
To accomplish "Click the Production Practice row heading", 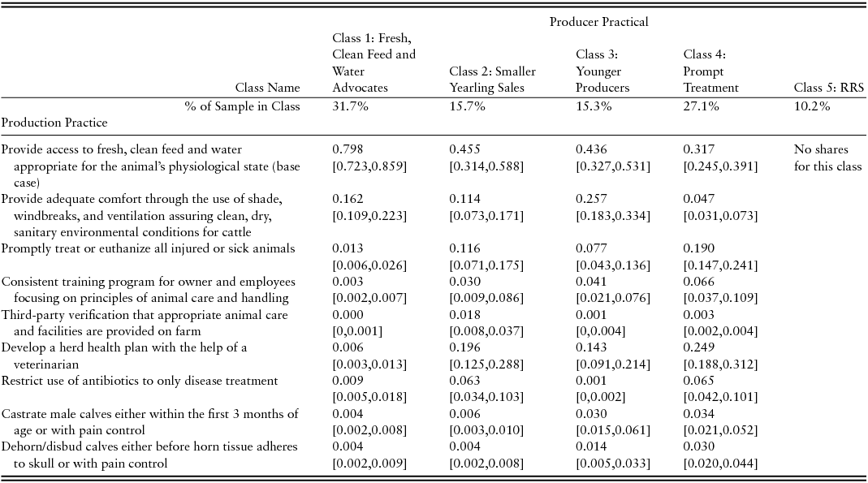I will click(x=54, y=123).
